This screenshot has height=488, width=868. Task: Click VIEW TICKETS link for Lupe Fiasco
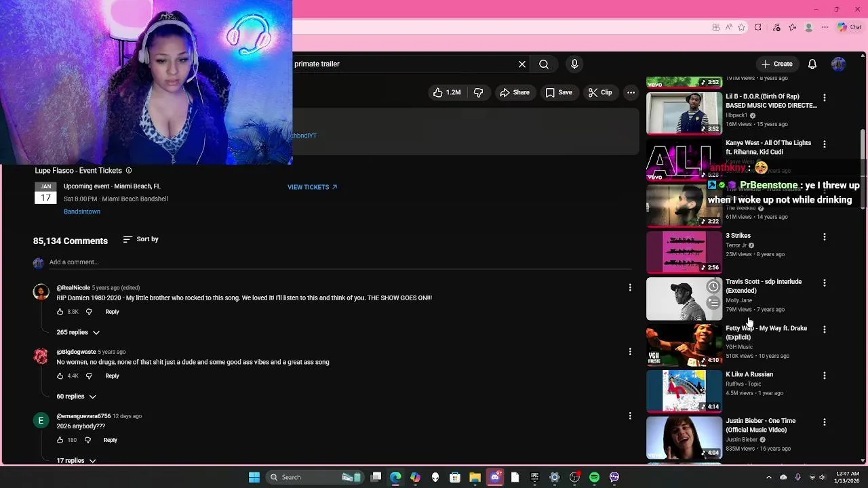pyautogui.click(x=312, y=187)
